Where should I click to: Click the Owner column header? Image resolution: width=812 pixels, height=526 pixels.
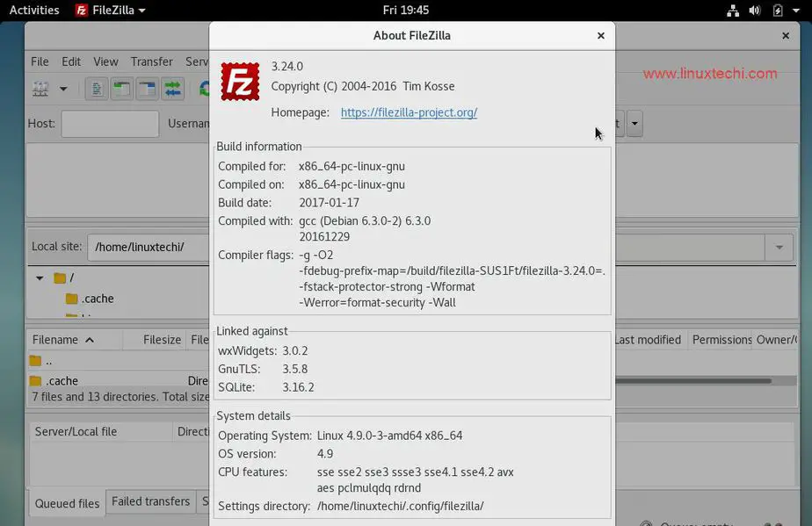(775, 340)
